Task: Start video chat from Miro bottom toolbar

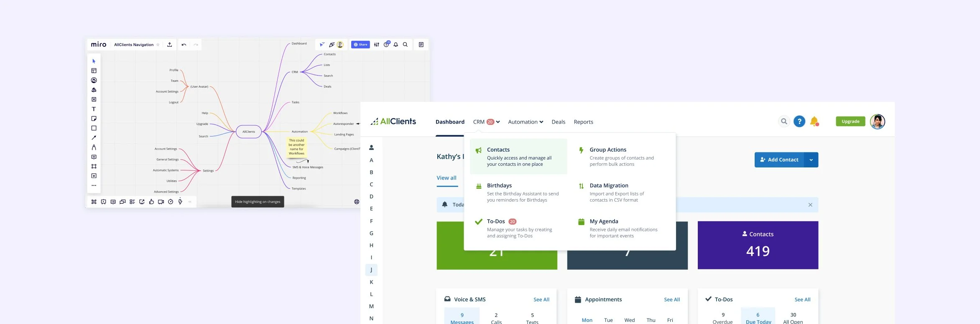Action: [161, 202]
